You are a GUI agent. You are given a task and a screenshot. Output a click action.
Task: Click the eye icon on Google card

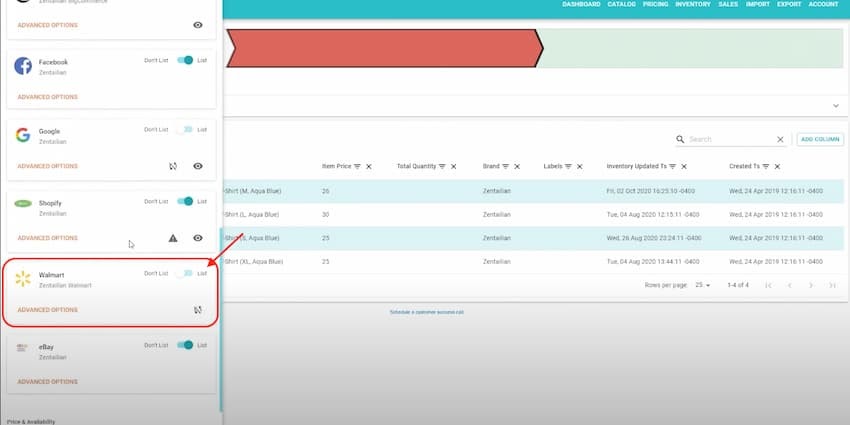[x=198, y=166]
